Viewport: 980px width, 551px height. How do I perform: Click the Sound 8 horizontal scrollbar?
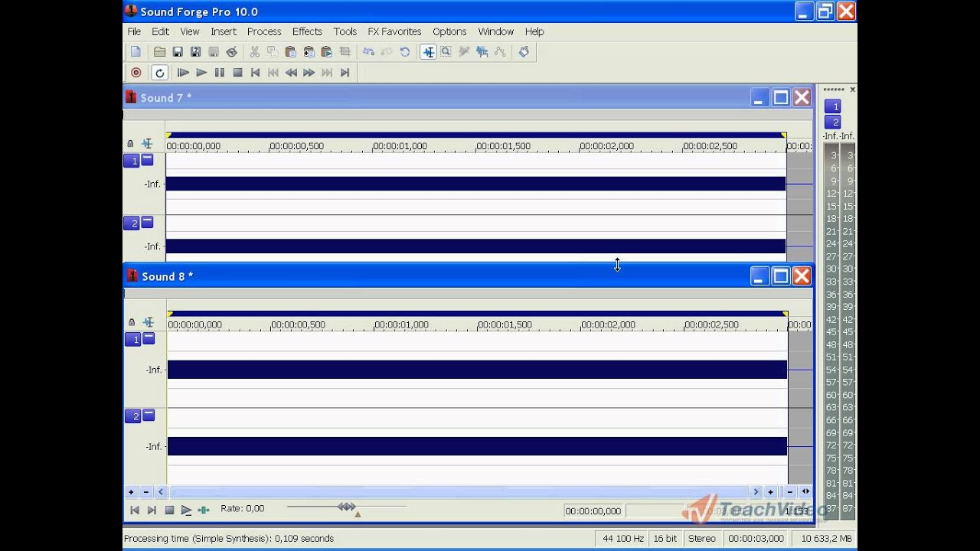tap(459, 492)
